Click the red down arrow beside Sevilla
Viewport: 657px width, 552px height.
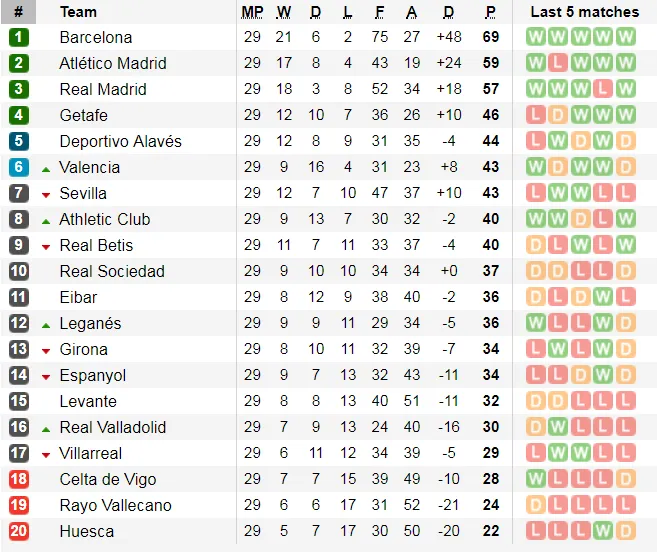(x=46, y=194)
